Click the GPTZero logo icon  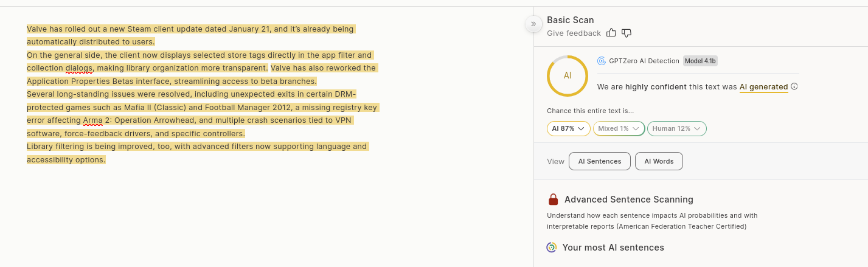(x=602, y=61)
